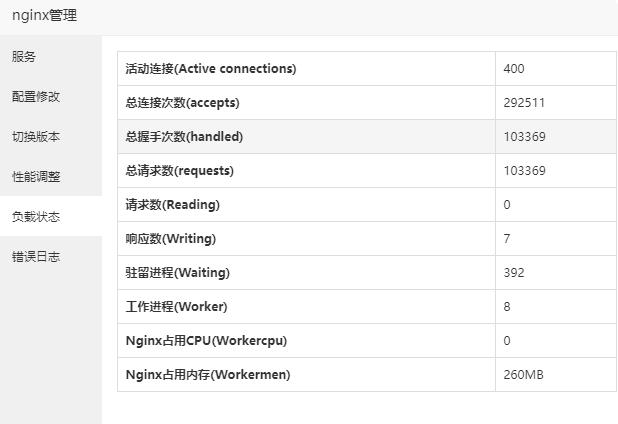Select the 总请求数(requests) label

pyautogui.click(x=180, y=171)
